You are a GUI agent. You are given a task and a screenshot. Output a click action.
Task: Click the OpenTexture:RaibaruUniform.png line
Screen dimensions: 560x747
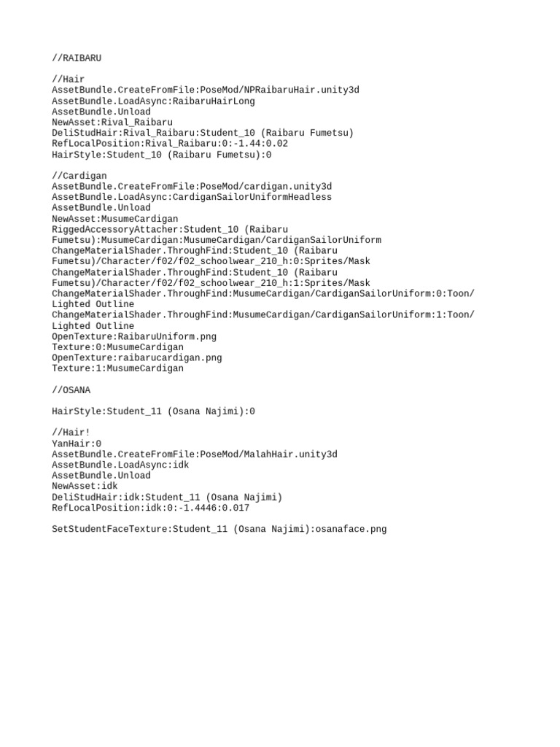134,337
